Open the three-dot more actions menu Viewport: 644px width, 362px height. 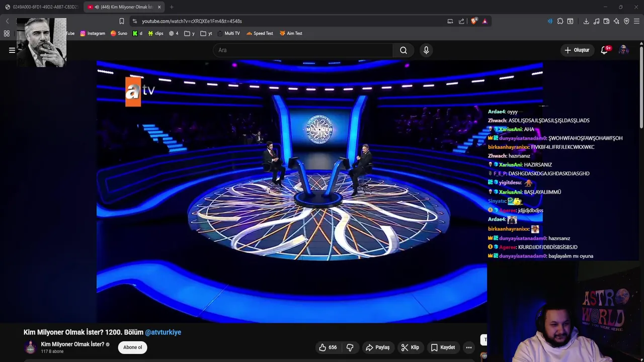tap(469, 347)
